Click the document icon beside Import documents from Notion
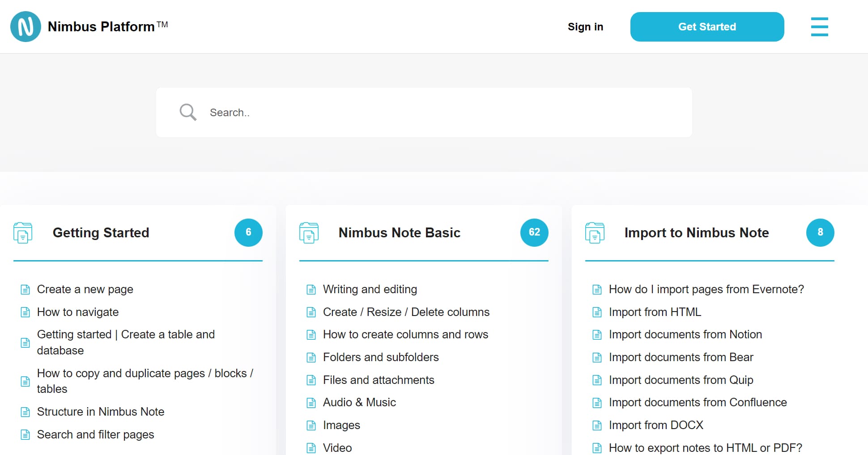The height and width of the screenshot is (455, 868). 597,335
